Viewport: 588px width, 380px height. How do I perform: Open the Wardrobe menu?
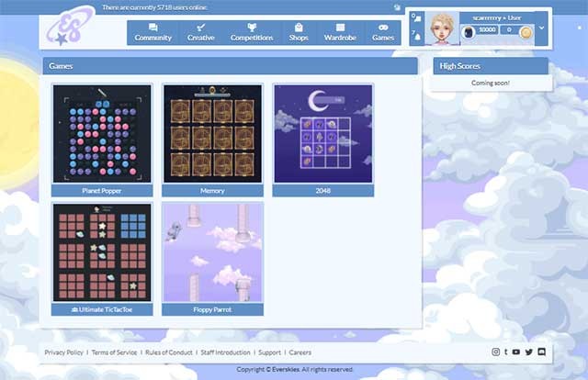340,33
